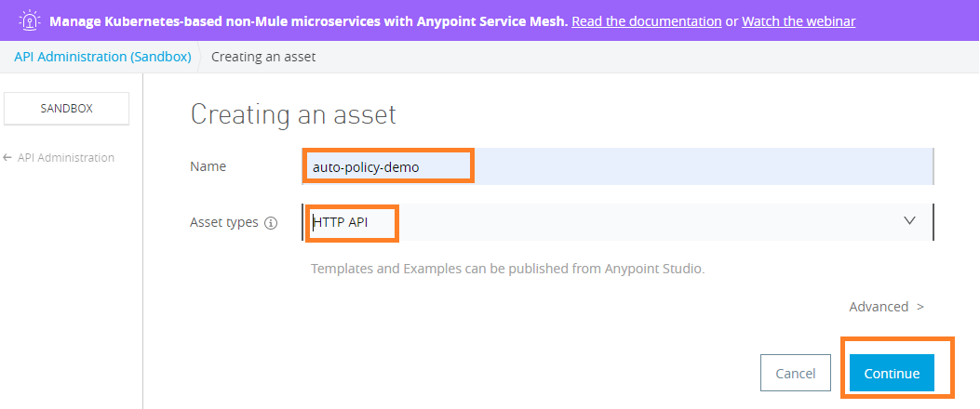
Task: Click the Templates and Examples helper text
Action: point(507,269)
